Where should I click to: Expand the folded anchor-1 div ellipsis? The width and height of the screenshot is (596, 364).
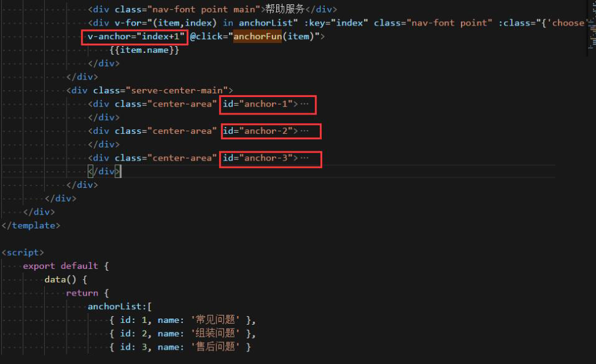tap(304, 104)
